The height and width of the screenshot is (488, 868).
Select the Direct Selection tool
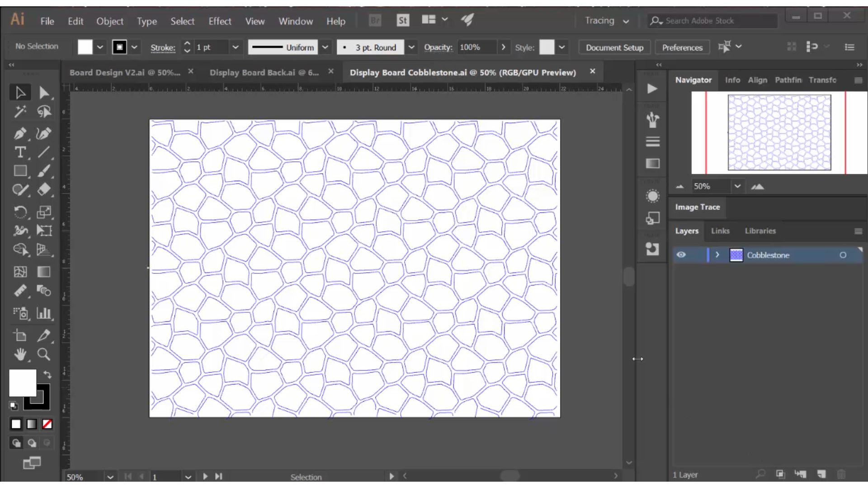(x=43, y=92)
